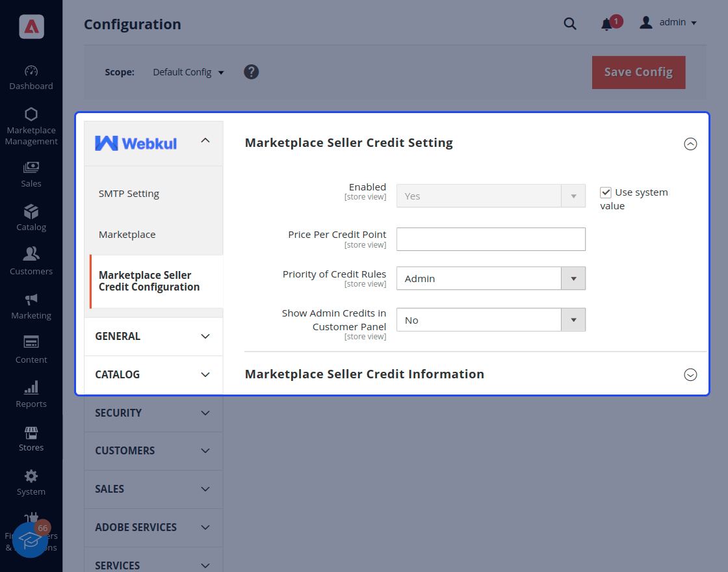Expand the CUSTOMERS config group
728x572 pixels.
pyautogui.click(x=153, y=451)
